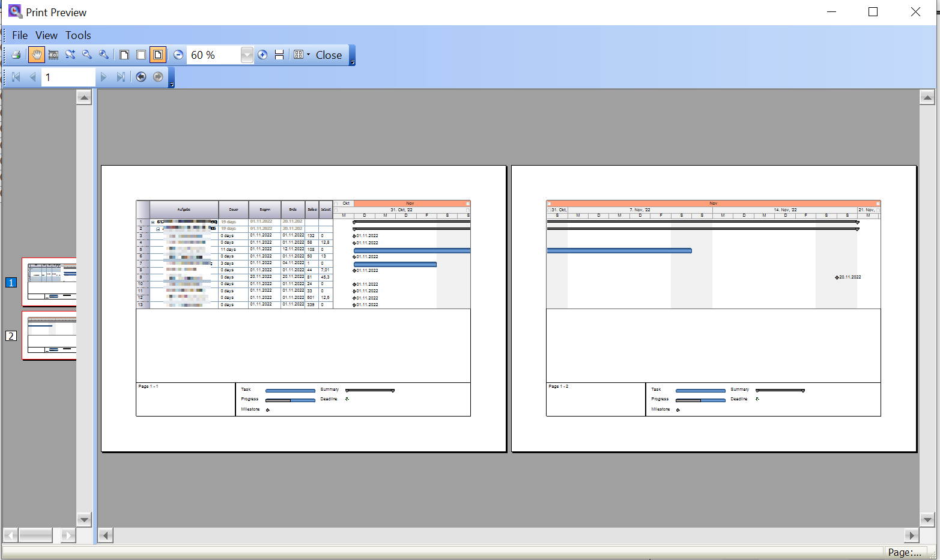This screenshot has height=560, width=940.
Task: Zoom in with the plus circle button
Action: coord(262,55)
